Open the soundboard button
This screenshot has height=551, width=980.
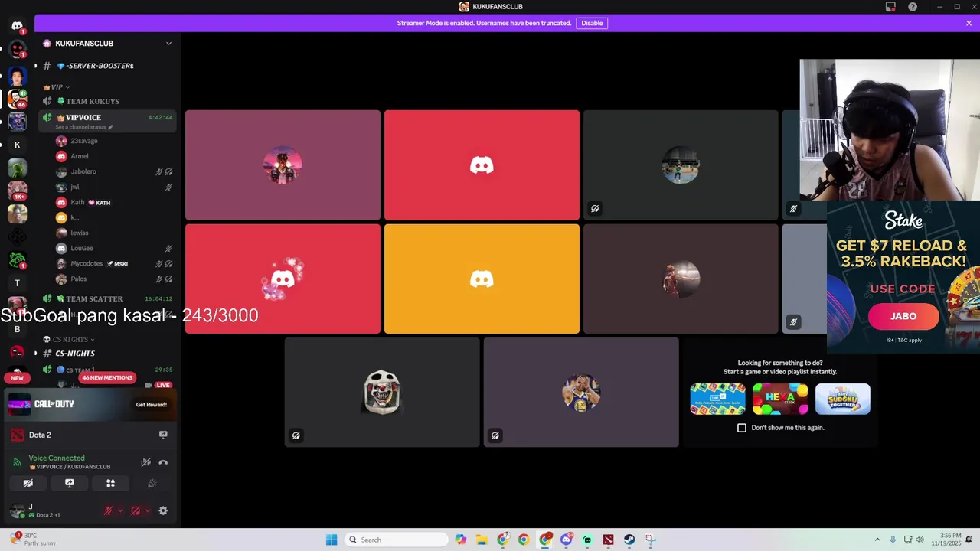tap(152, 484)
